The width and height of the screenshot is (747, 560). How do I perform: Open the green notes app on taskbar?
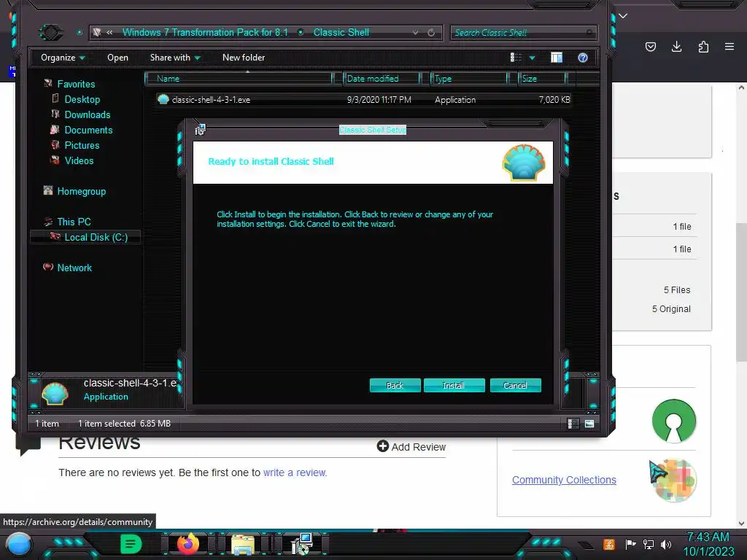(x=131, y=544)
